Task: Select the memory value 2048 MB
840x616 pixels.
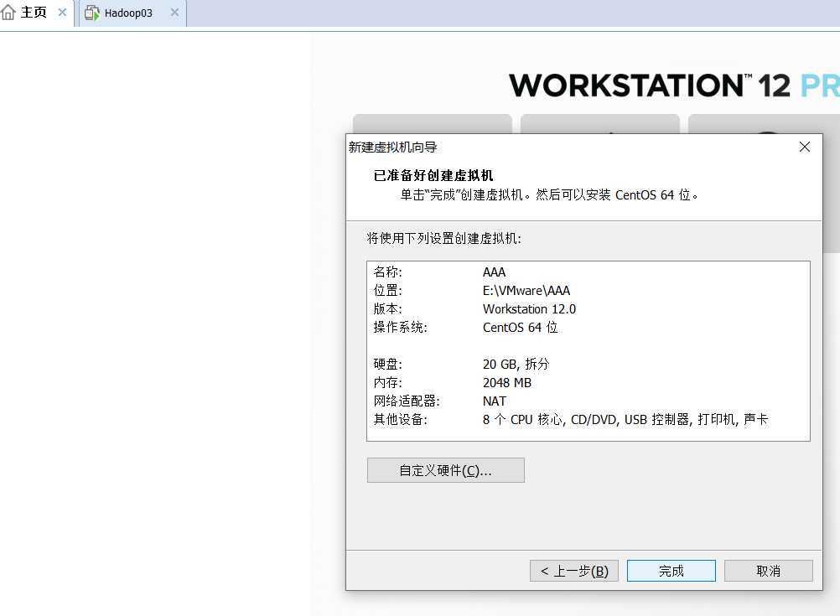Action: pyautogui.click(x=507, y=383)
